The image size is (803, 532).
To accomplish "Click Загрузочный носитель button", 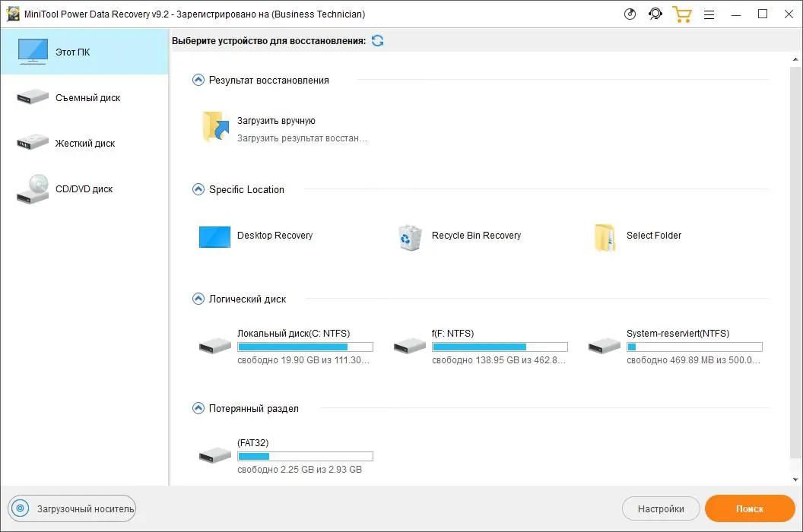I will tap(72, 508).
